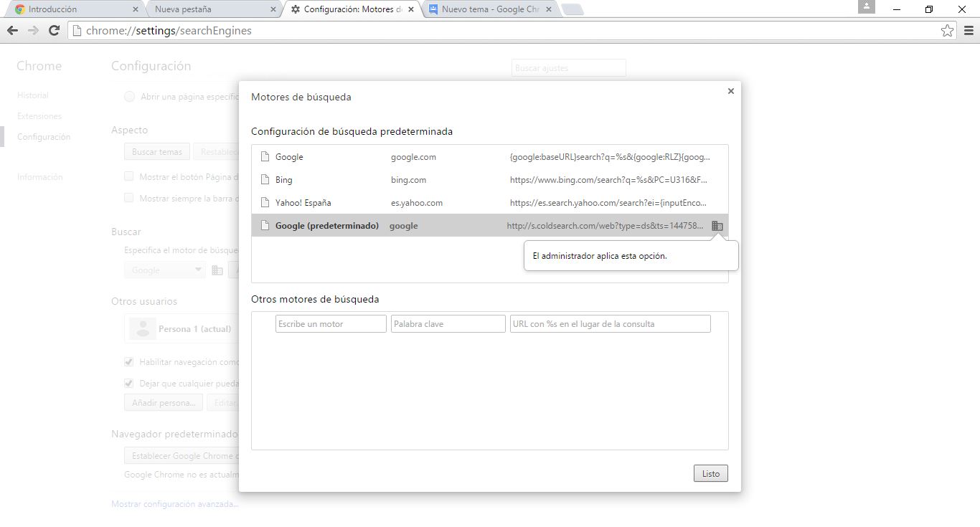Click the bing.com keyword text
980x527 pixels.
point(408,180)
